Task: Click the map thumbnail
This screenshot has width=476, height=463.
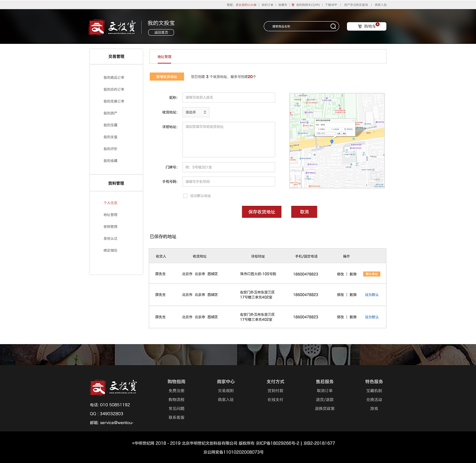Action: coord(337,140)
